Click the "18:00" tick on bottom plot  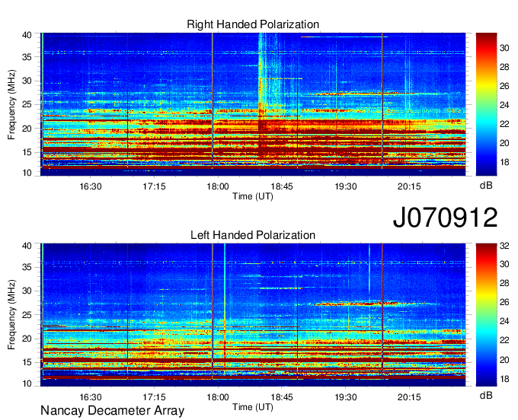click(218, 397)
